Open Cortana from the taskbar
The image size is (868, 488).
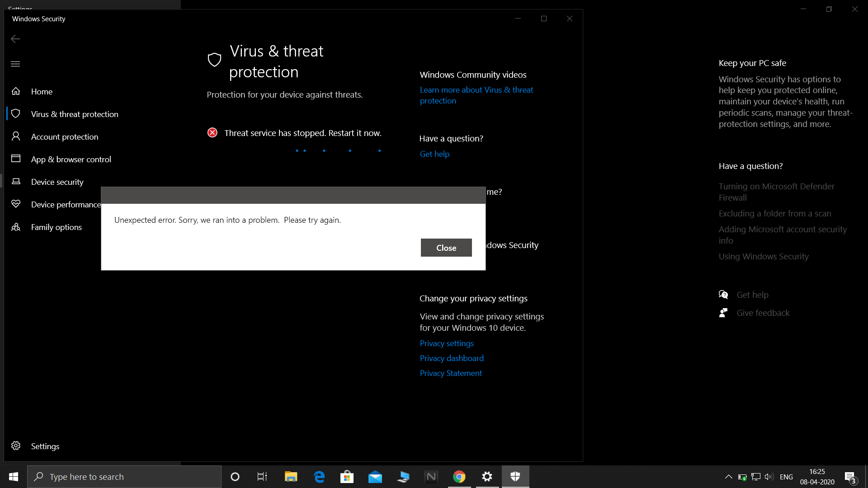pyautogui.click(x=235, y=477)
